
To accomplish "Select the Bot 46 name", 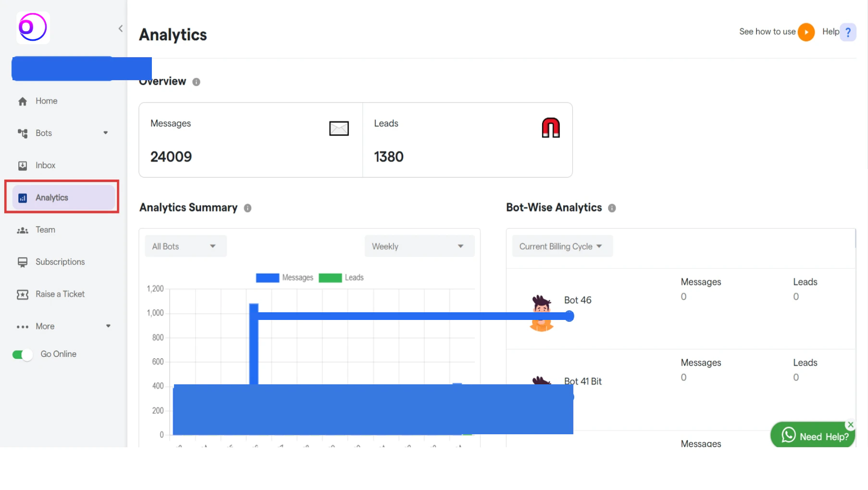I will pyautogui.click(x=578, y=300).
